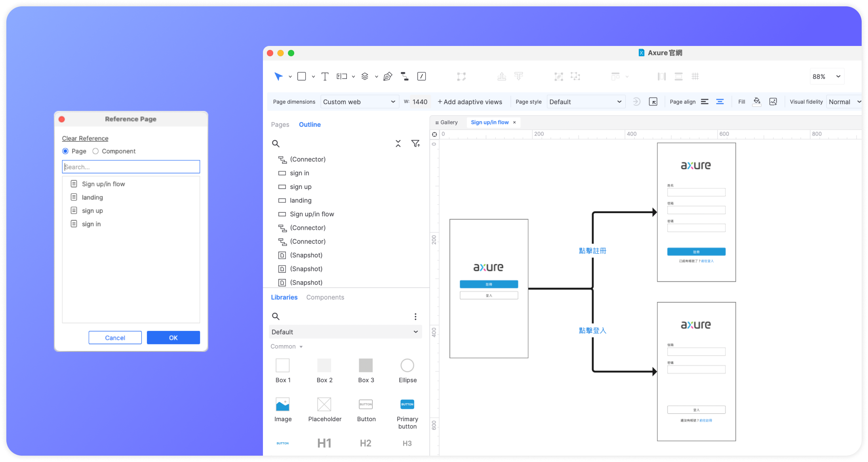Choose the Pen drawing tool
Viewport: 868px width, 462px height.
(x=388, y=76)
